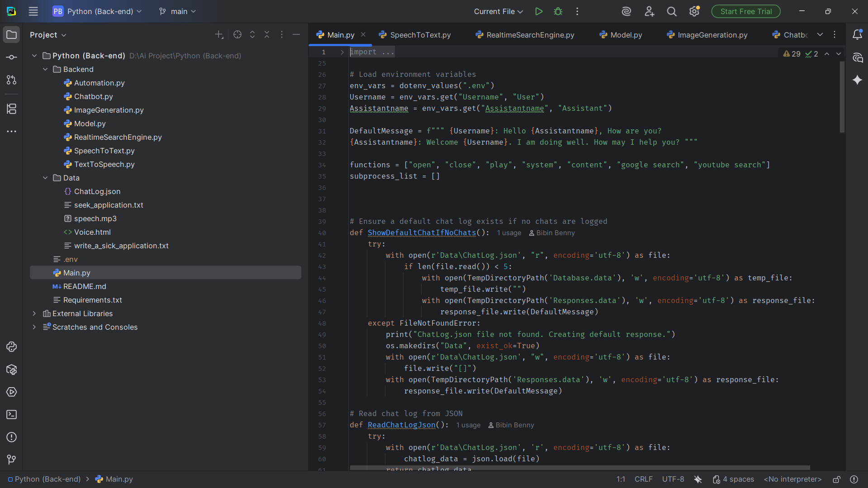
Task: Close the Main.py tab
Action: (363, 35)
